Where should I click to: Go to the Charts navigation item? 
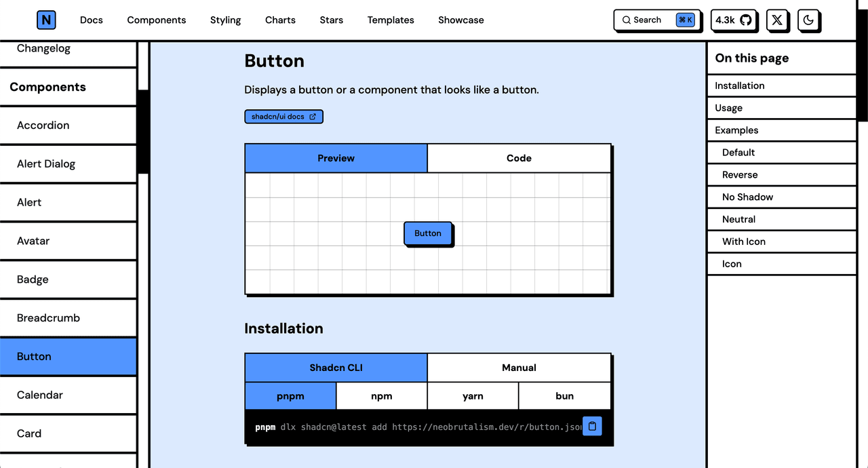280,20
